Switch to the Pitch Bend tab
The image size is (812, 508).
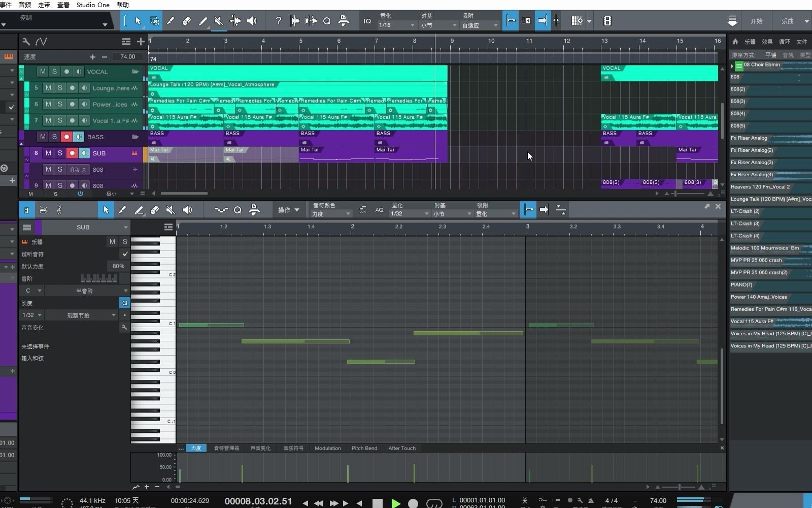(364, 448)
